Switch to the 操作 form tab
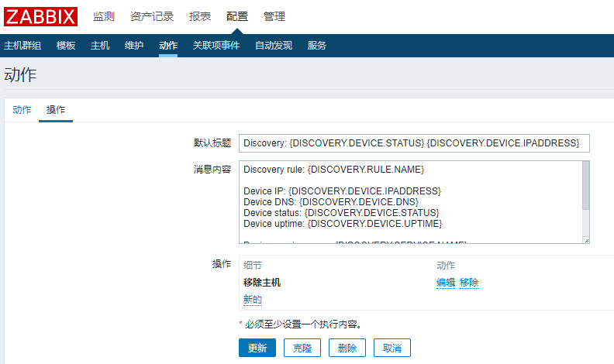Screen dimensions: 614x364 tap(56, 109)
